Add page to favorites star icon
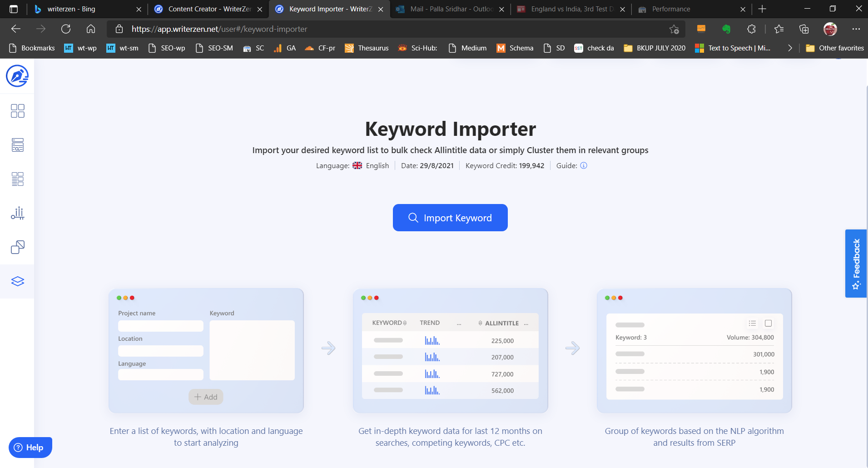The height and width of the screenshot is (468, 868). 674,29
